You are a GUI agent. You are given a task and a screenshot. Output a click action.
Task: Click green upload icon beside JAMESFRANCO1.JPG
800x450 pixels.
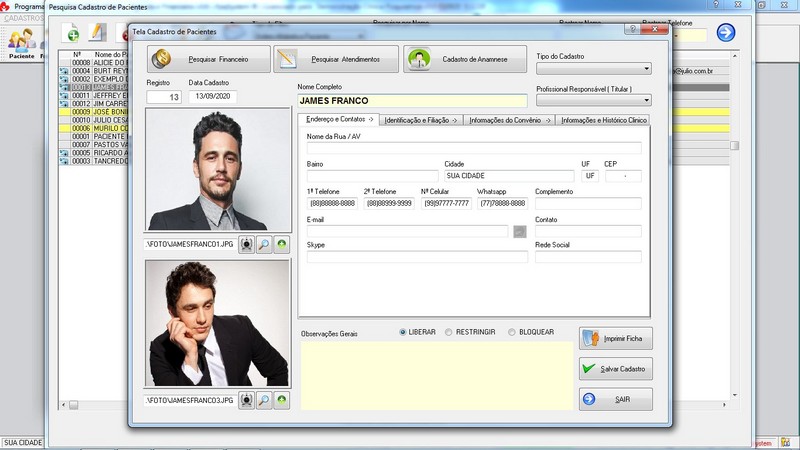coord(282,243)
